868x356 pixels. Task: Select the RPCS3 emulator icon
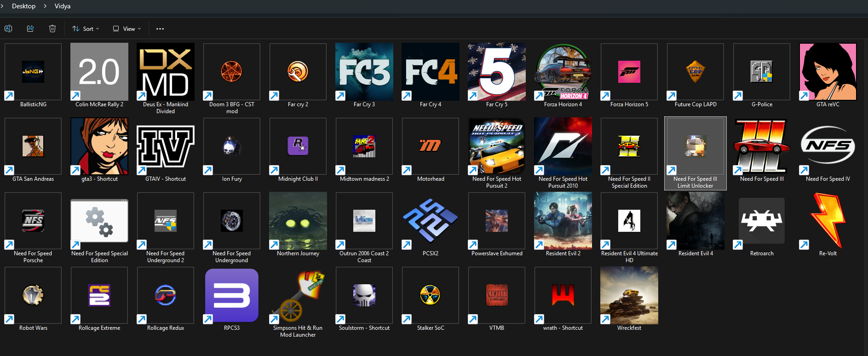(232, 295)
